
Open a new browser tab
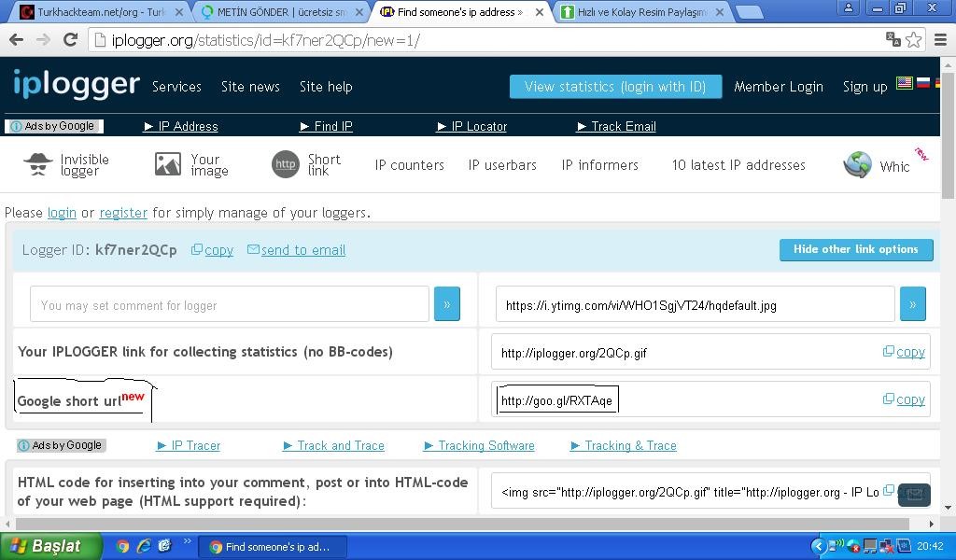pos(750,12)
